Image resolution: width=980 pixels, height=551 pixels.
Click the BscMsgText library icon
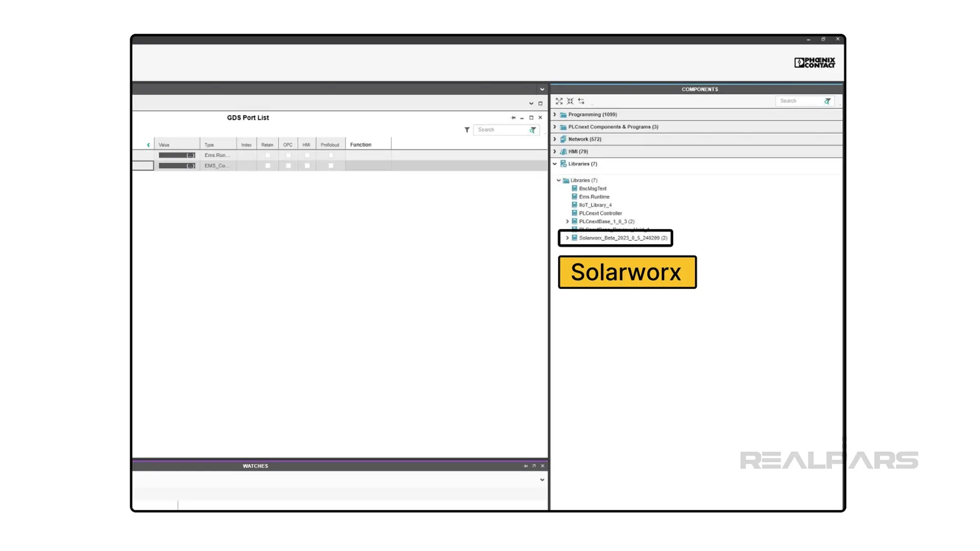point(574,188)
